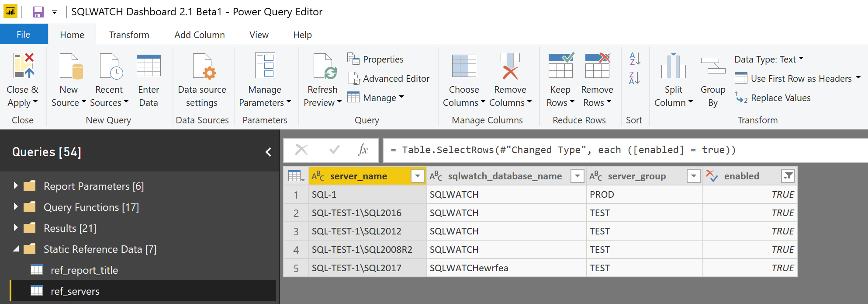Cancel formula edit with X icon
This screenshot has width=868, height=304.
[301, 150]
